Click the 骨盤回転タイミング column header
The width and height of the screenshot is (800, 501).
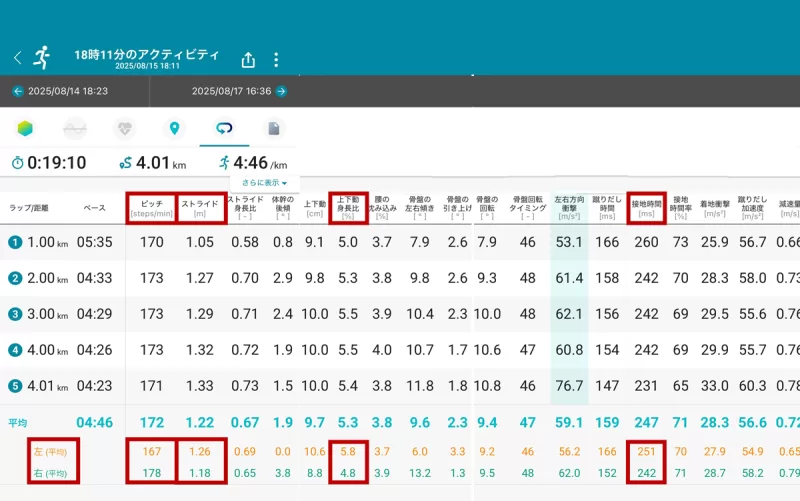pyautogui.click(x=528, y=208)
